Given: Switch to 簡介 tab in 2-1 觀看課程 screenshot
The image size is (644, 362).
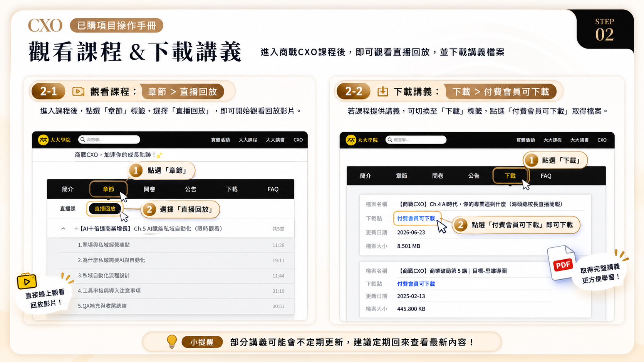Looking at the screenshot, I should click(x=68, y=189).
